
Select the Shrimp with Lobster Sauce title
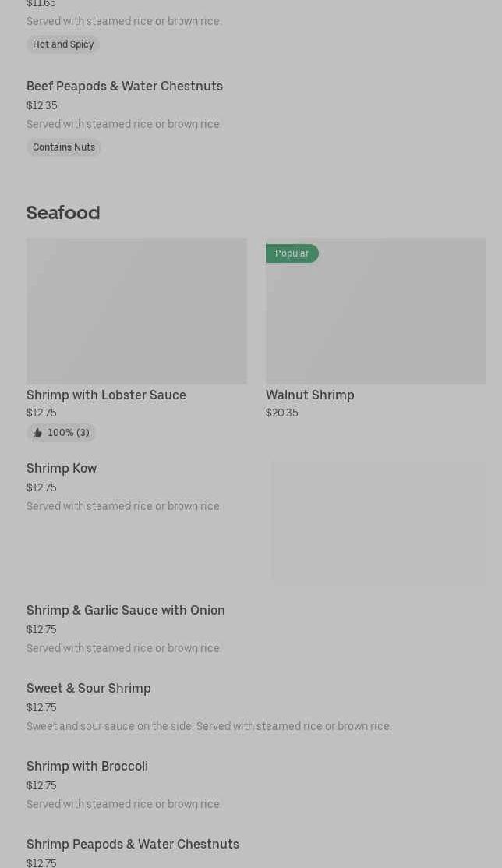point(106,395)
